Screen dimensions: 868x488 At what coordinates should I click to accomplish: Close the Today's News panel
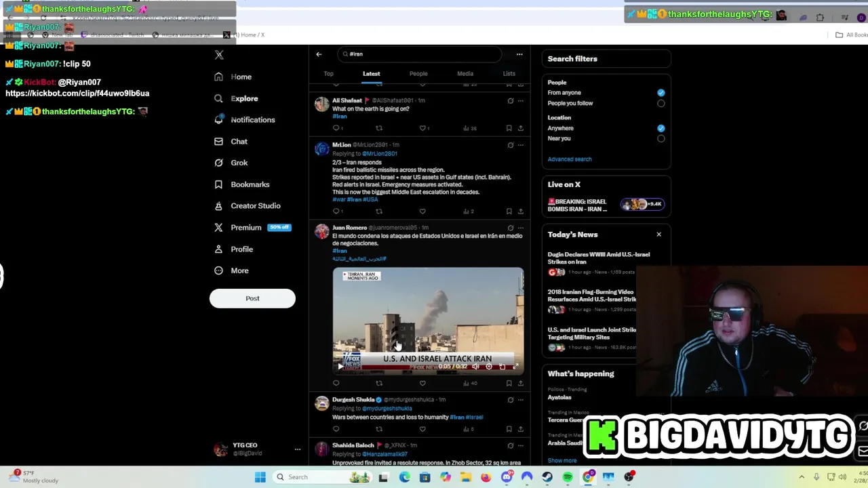[658, 235]
